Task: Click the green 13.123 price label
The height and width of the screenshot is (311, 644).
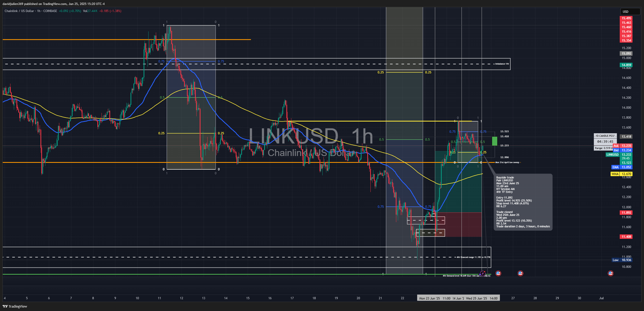Action: click(626, 163)
